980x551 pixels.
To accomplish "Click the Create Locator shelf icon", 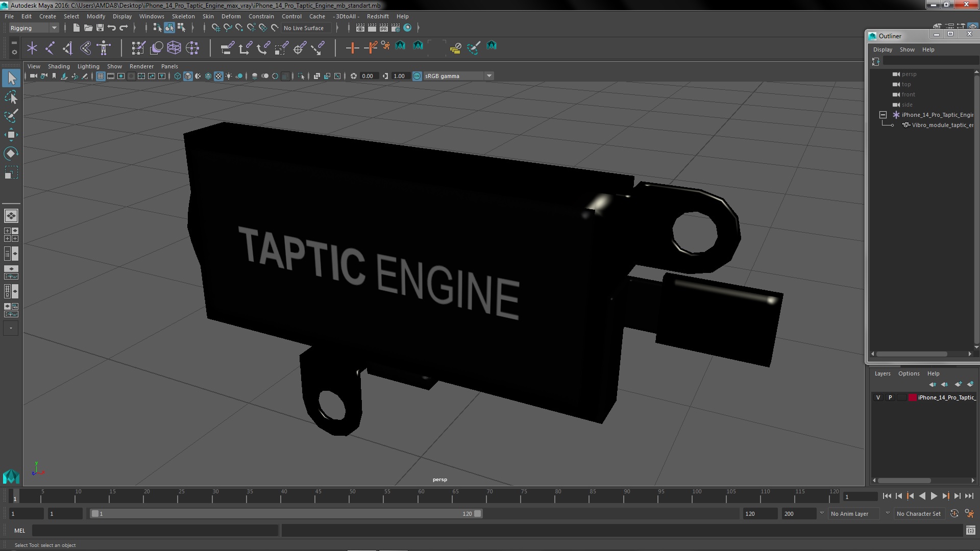I will pos(32,48).
